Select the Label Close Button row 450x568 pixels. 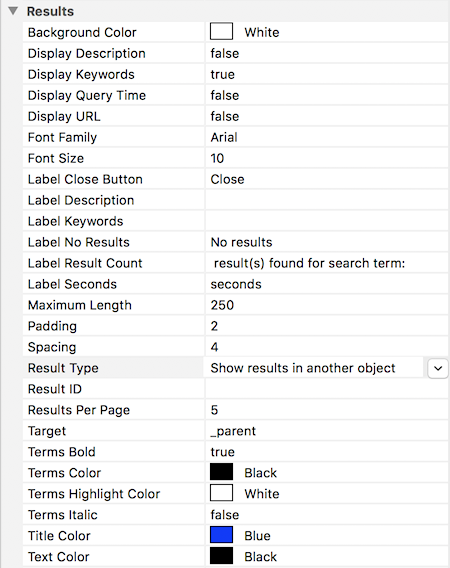[x=236, y=180]
